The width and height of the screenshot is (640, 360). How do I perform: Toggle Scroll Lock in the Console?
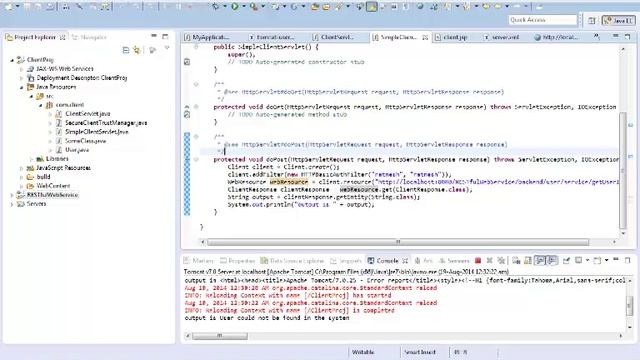tap(528, 260)
